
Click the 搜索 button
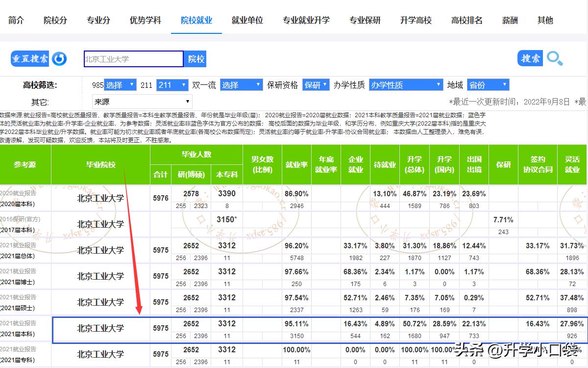point(530,58)
